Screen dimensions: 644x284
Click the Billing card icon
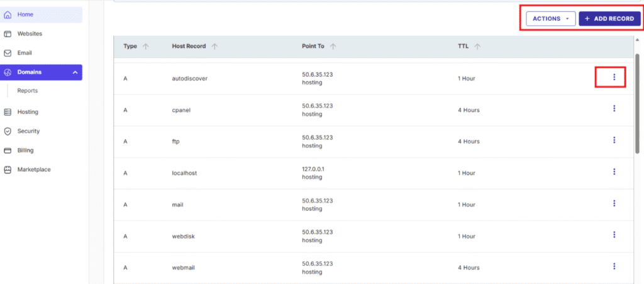[x=8, y=151]
